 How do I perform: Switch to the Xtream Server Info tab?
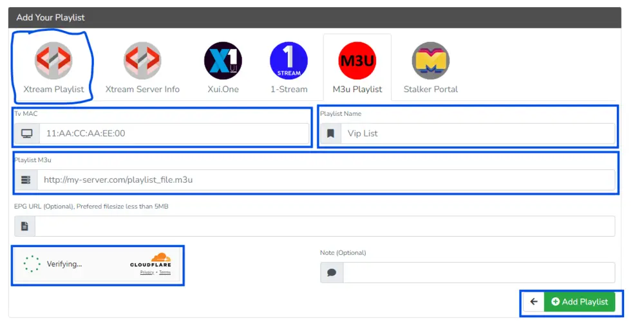[142, 89]
